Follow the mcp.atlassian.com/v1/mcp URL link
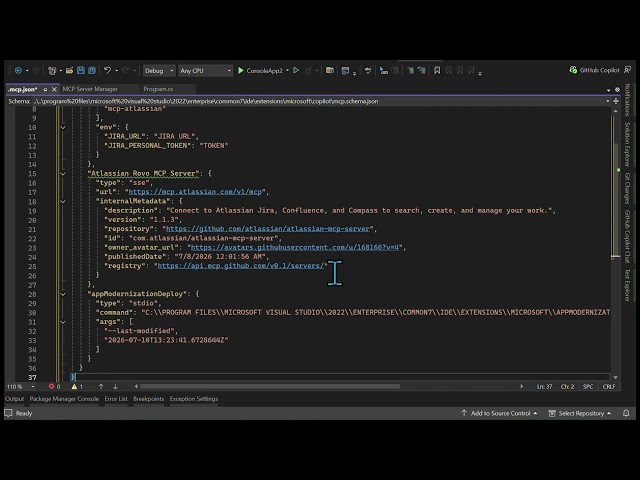Screen dimensions: 640x480 coord(195,192)
